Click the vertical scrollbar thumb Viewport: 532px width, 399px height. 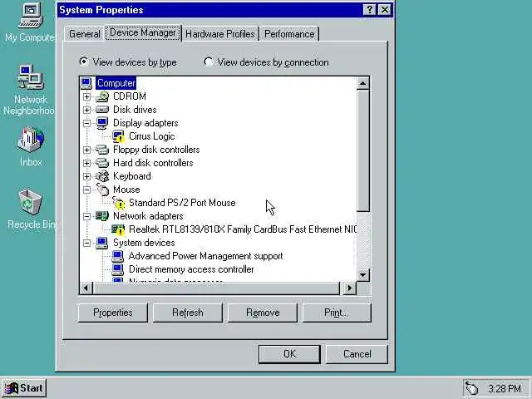(363, 150)
